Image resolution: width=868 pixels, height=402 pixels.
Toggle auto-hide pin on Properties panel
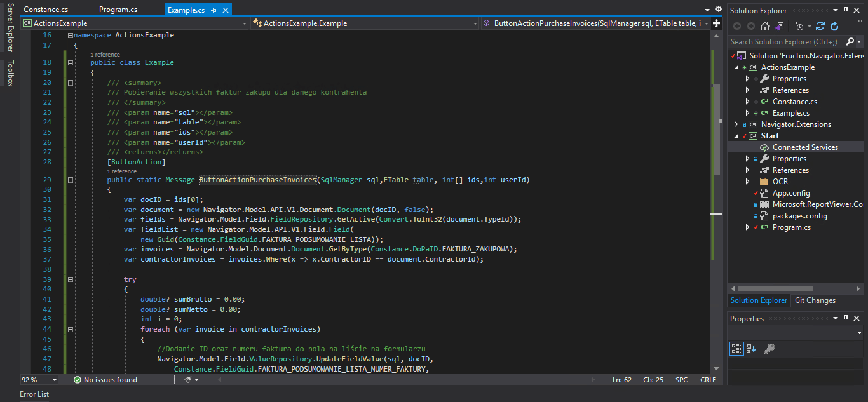[x=846, y=318]
